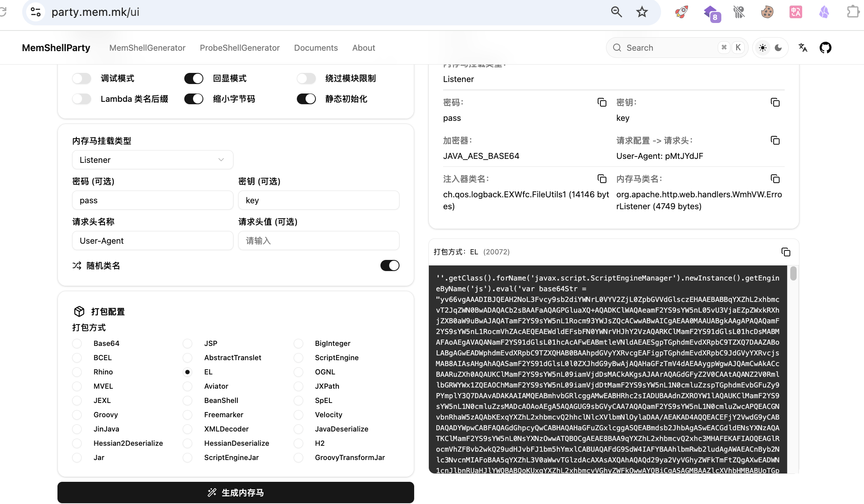Select the Groovy packing radio button
864x504 pixels.
[x=77, y=415]
